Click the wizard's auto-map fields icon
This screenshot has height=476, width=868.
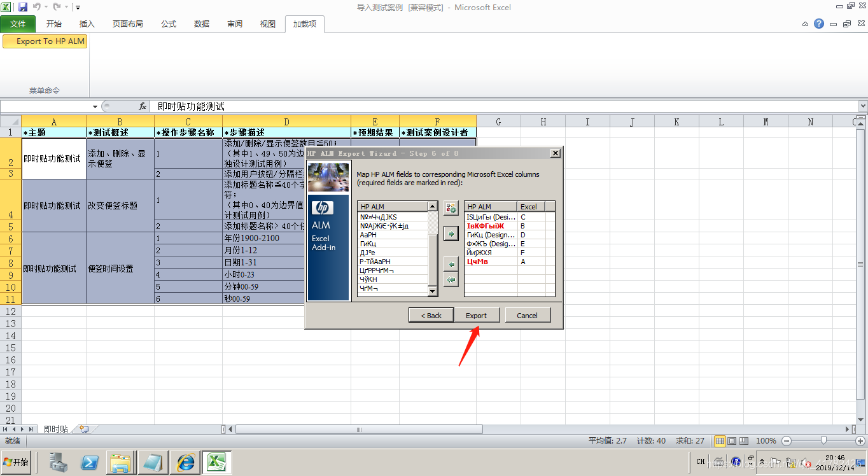pos(451,208)
